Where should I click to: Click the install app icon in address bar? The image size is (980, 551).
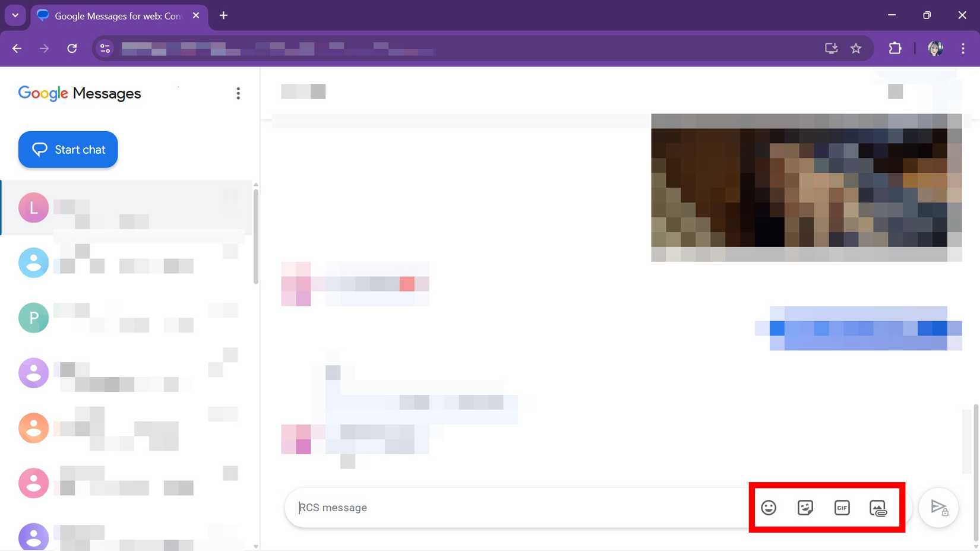[x=831, y=49]
